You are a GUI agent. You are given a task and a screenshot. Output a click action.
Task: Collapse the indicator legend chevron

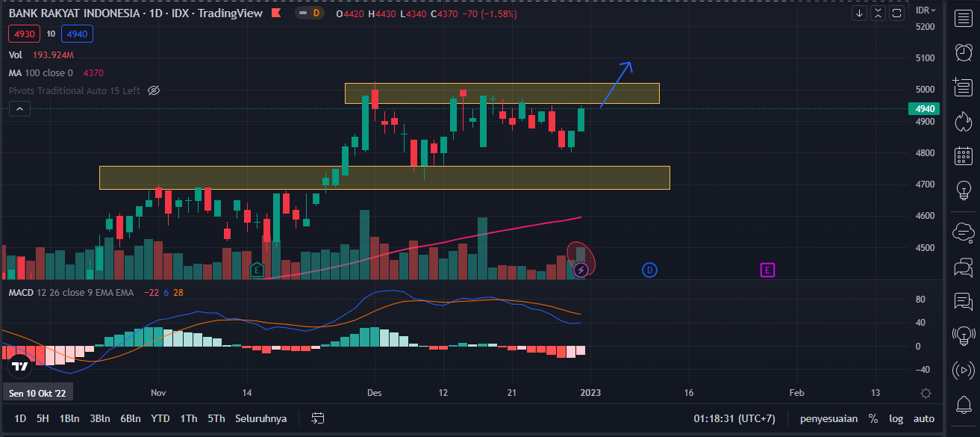(19, 109)
